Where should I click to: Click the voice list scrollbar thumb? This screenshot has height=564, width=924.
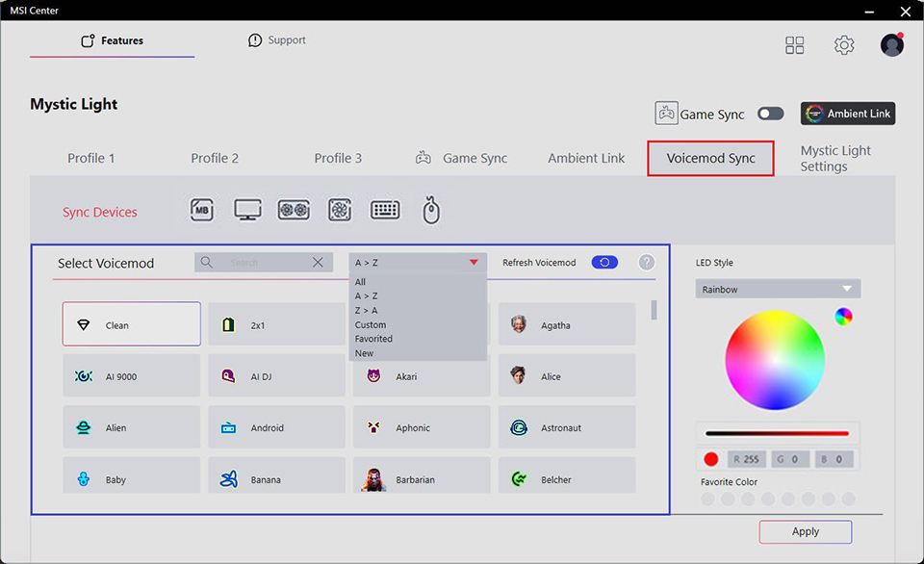pos(654,310)
